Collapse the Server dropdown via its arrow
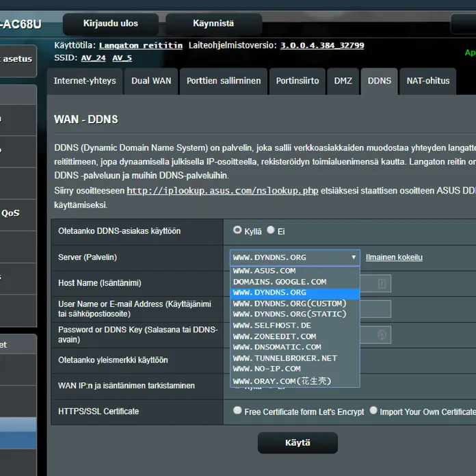The height and width of the screenshot is (476, 476). pyautogui.click(x=354, y=258)
